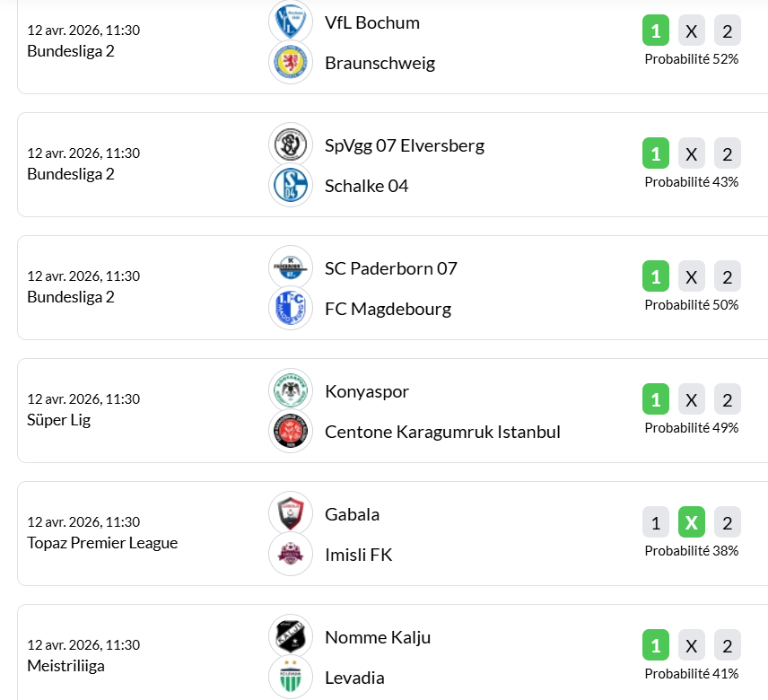This screenshot has height=700, width=768.
Task: Open the SC Paderborn 07 team link
Action: click(x=391, y=268)
